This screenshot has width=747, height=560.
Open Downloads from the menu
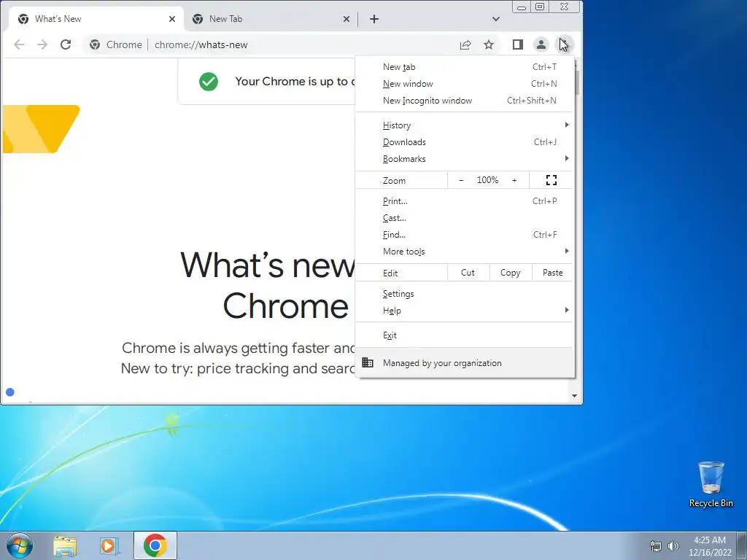tap(465, 142)
